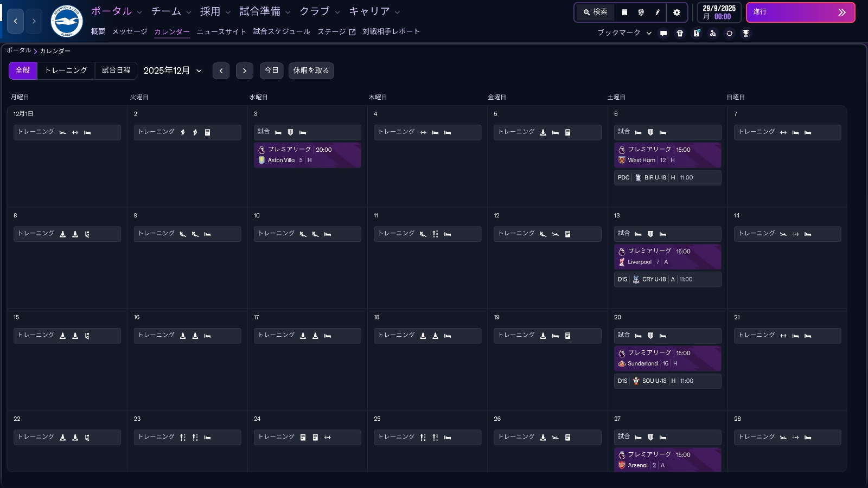Click the kit shirt icon in the toolbar
This screenshot has height=488, width=868.
click(680, 33)
